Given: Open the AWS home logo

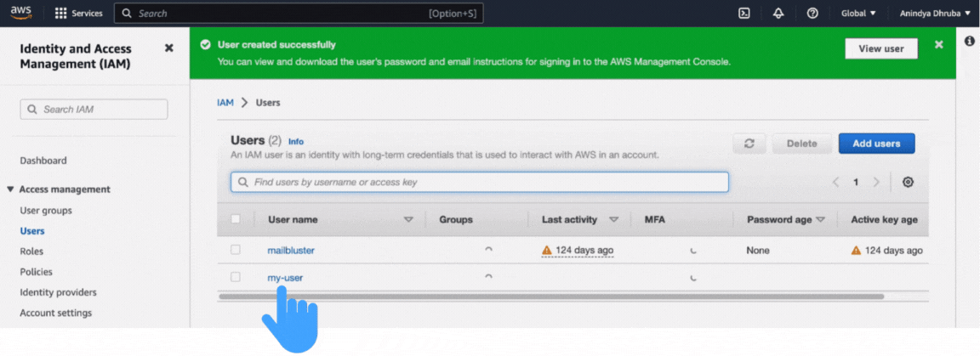Looking at the screenshot, I should coord(20,13).
